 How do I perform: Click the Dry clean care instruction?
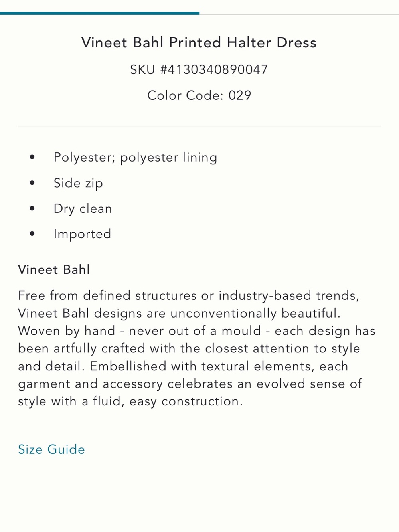pyautogui.click(x=83, y=208)
